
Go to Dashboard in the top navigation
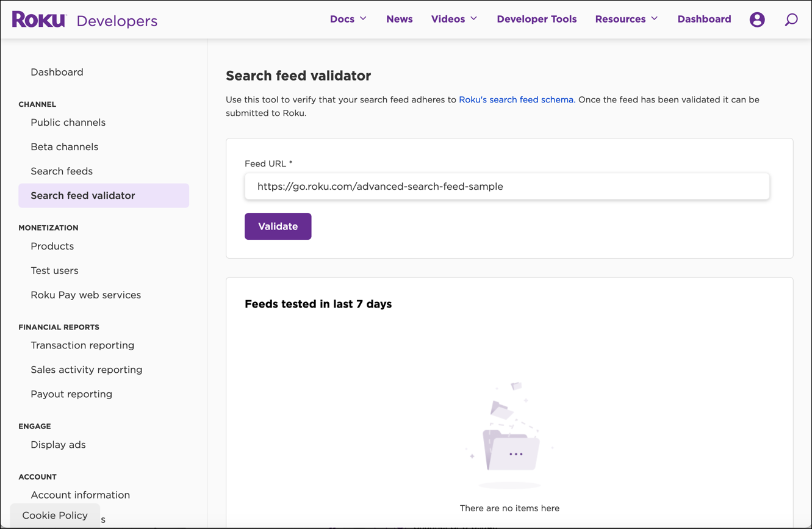coord(704,19)
